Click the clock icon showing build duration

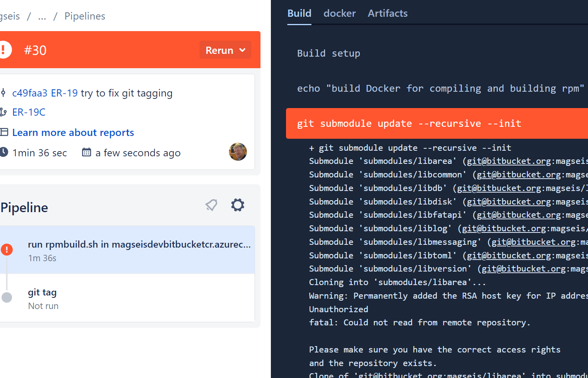point(4,152)
